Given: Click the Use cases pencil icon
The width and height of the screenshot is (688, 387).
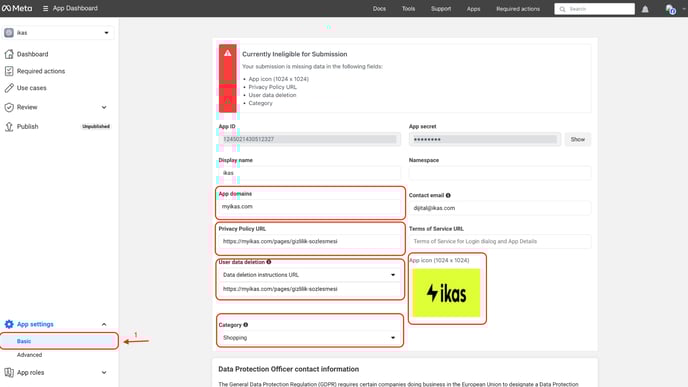Looking at the screenshot, I should (x=9, y=88).
